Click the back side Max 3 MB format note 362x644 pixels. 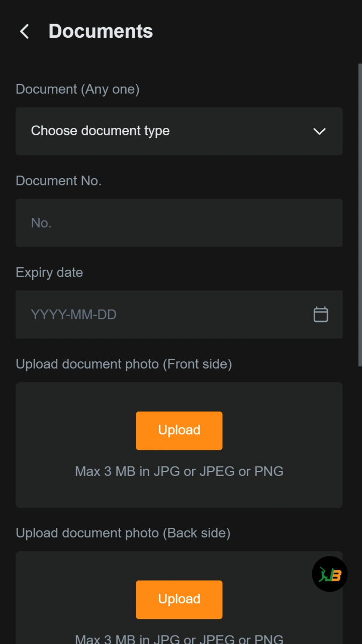(179, 639)
